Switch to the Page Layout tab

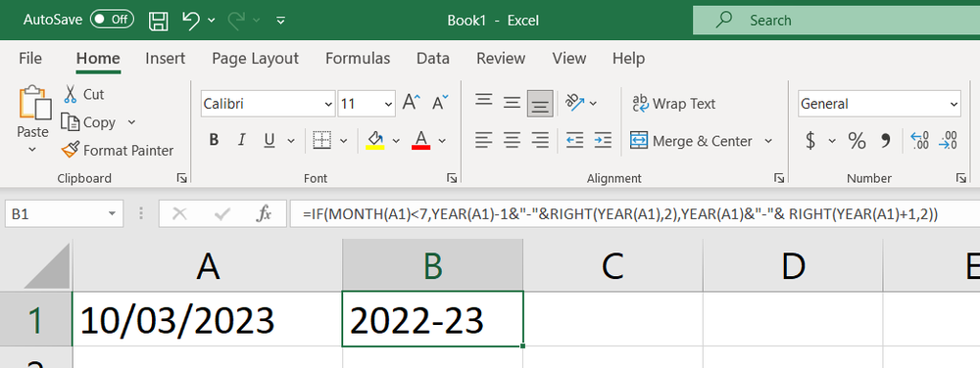coord(255,59)
